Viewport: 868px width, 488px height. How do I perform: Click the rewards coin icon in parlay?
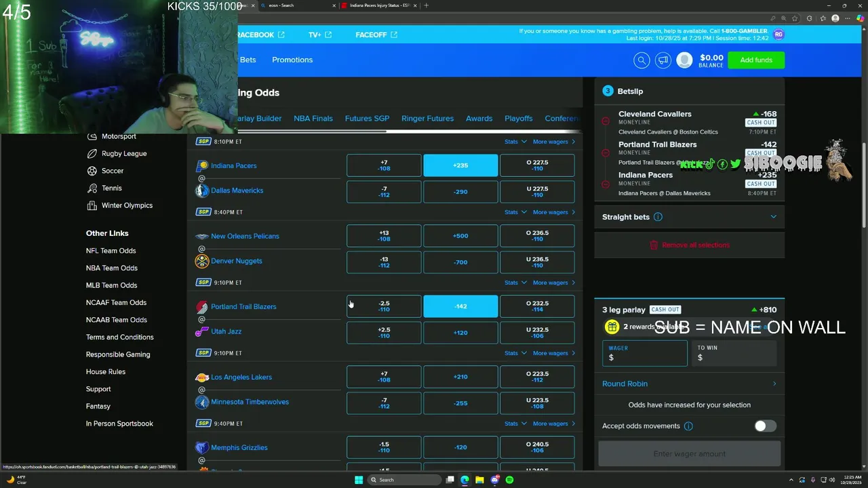tap(612, 327)
